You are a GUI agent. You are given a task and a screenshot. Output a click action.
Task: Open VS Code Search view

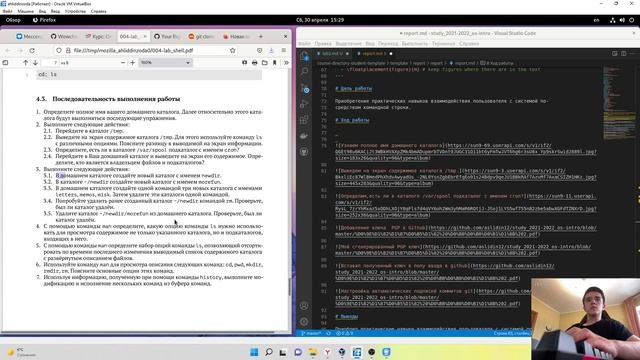pyautogui.click(x=304, y=71)
